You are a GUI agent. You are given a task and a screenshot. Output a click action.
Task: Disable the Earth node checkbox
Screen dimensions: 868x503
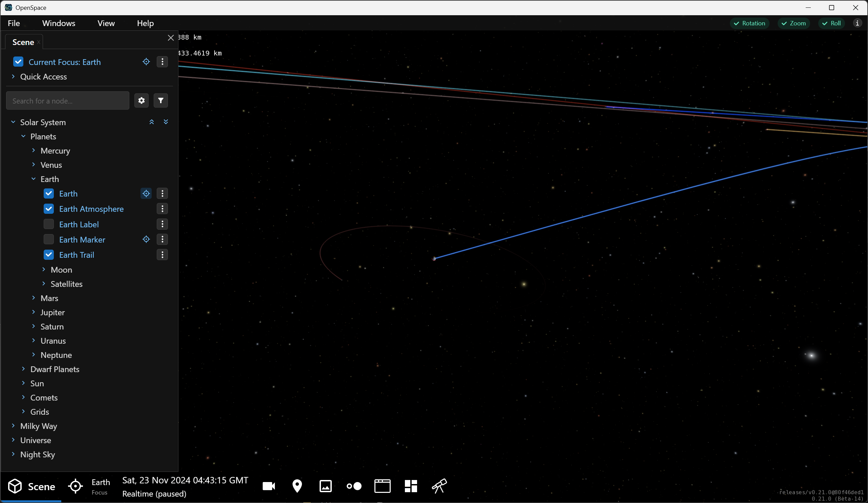[x=48, y=193]
